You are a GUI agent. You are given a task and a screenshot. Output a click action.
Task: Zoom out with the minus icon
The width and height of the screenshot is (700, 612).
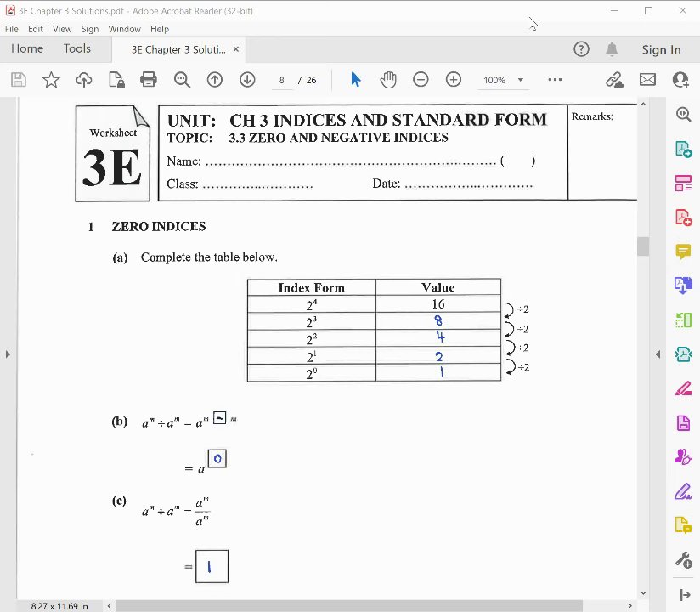(421, 80)
